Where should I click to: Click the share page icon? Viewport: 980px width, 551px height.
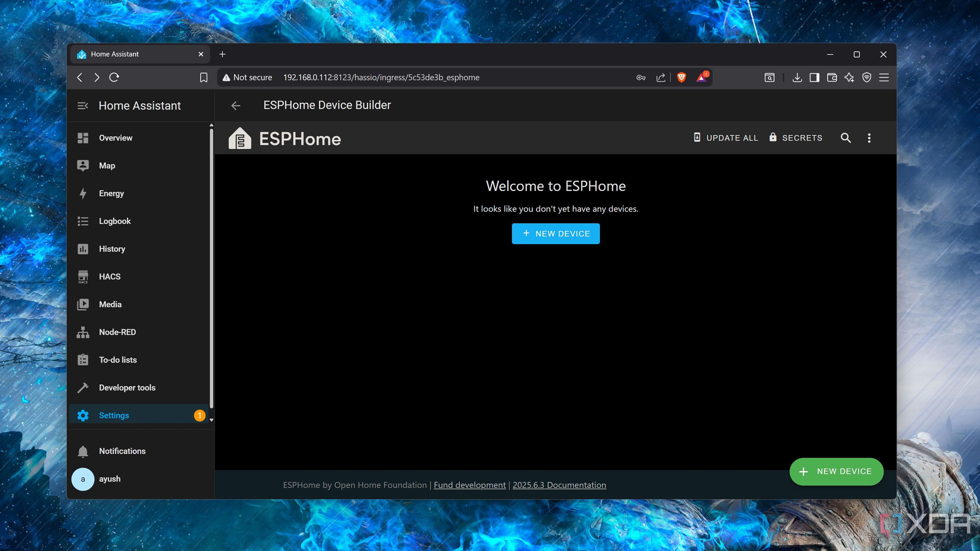661,78
